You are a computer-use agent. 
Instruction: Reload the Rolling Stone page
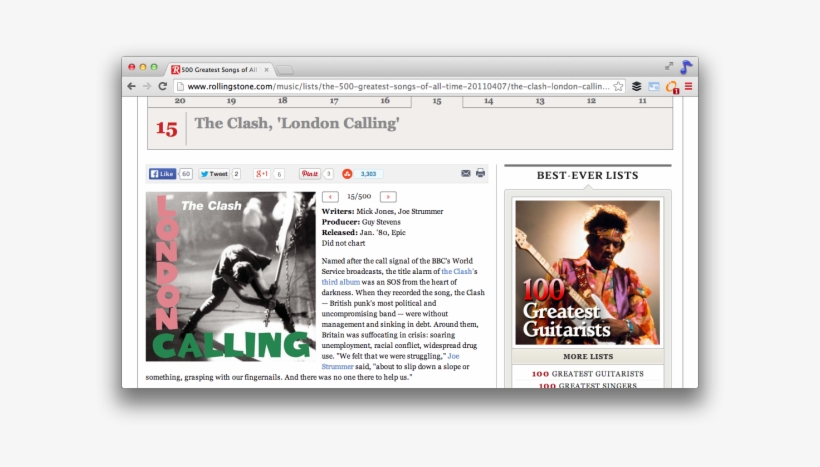[162, 87]
